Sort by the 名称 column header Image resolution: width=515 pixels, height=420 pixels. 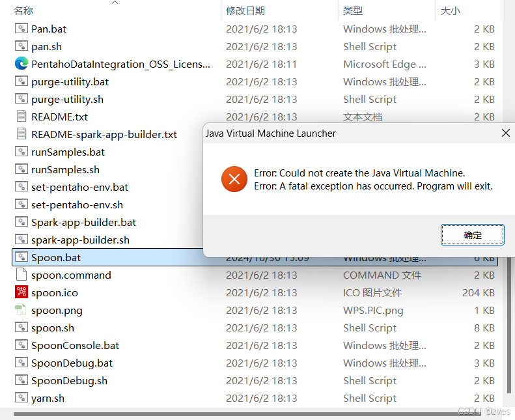click(x=23, y=11)
